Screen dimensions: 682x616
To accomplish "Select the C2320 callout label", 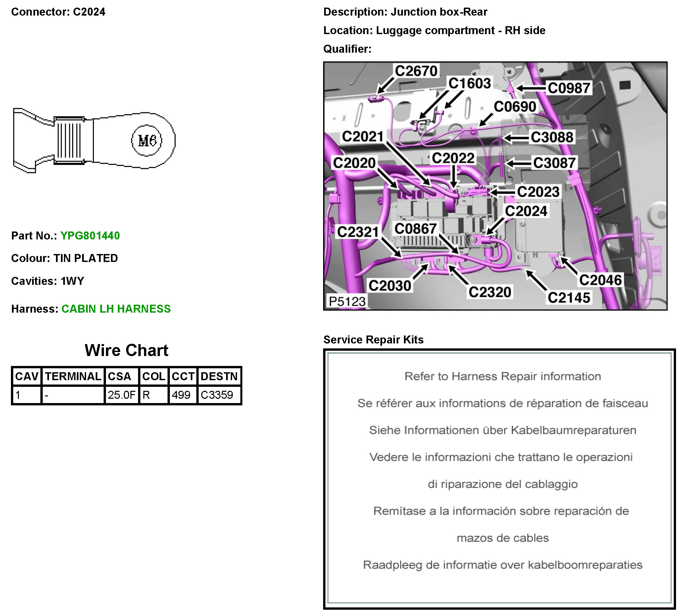I will coord(490,292).
